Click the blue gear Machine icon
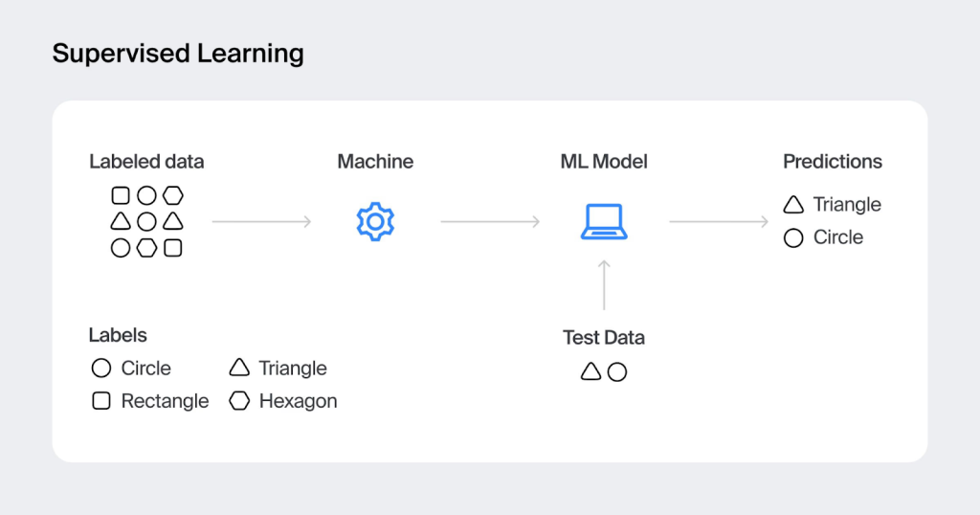 (x=375, y=222)
